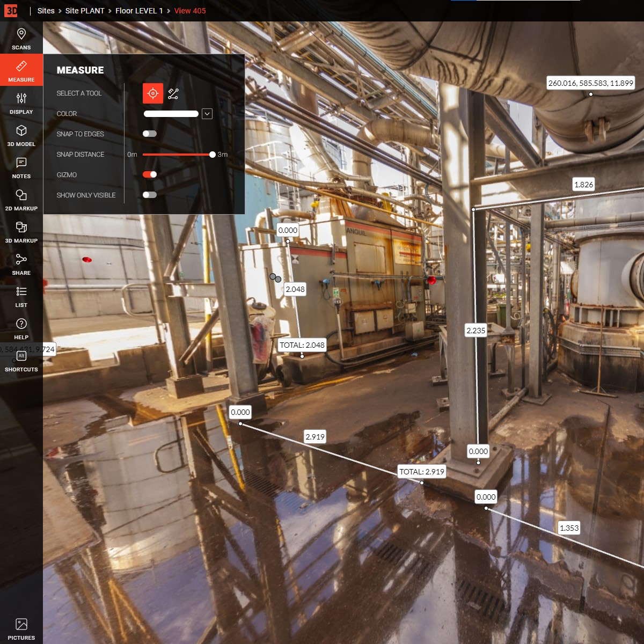This screenshot has width=644, height=644.
Task: Click the Snap Distance slider handle
Action: click(213, 155)
